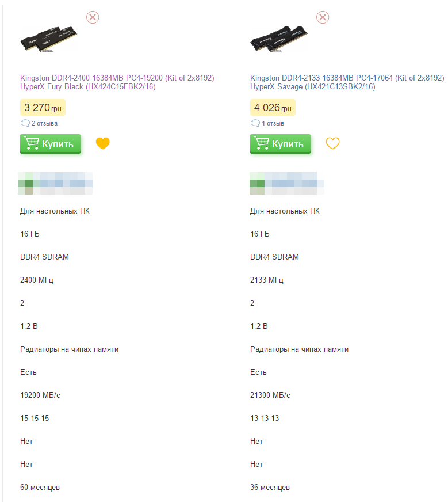This screenshot has height=502, width=448.
Task: Remove HyperX Fury Black from comparison
Action: (93, 17)
